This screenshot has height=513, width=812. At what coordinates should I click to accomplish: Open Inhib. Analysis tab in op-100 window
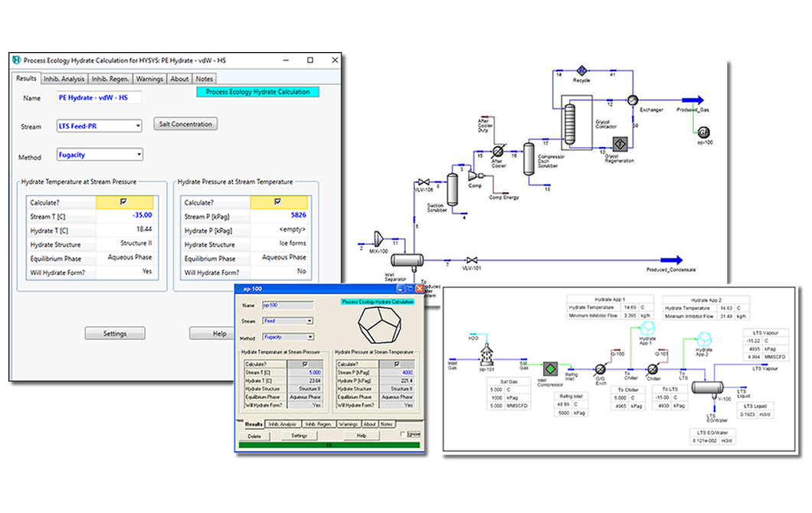click(x=282, y=424)
